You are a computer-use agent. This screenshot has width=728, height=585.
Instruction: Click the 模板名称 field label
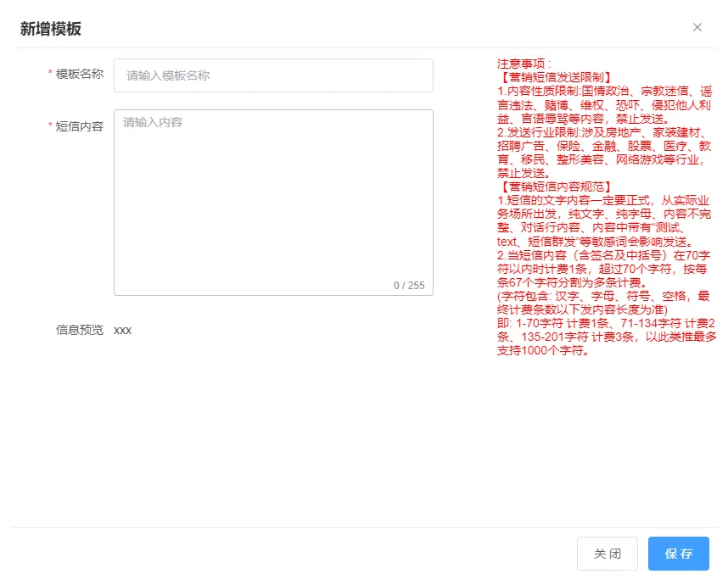click(x=79, y=74)
